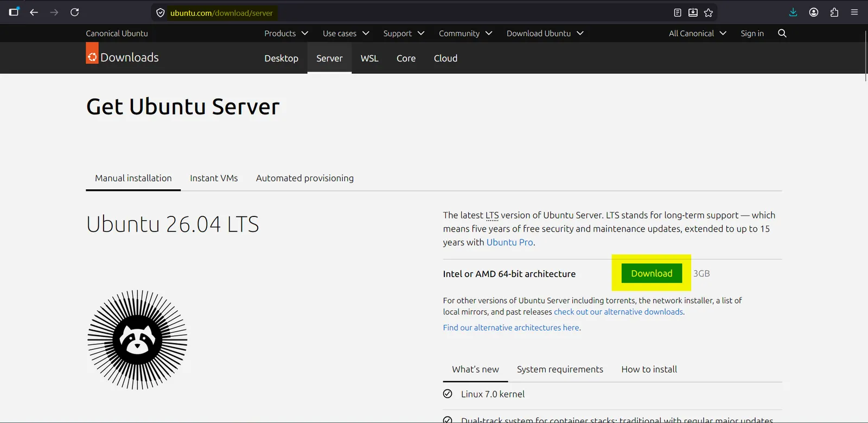This screenshot has width=868, height=423.
Task: Toggle reader view icon in address bar
Action: (678, 13)
